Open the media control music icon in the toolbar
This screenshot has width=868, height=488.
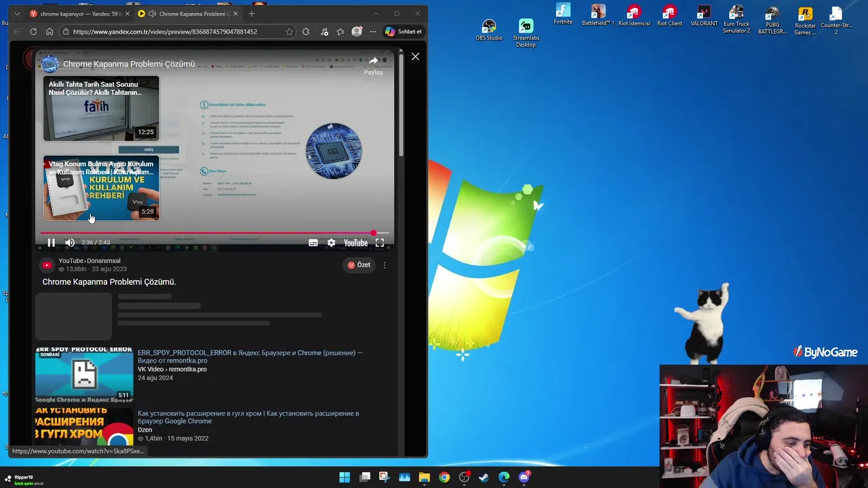(324, 31)
